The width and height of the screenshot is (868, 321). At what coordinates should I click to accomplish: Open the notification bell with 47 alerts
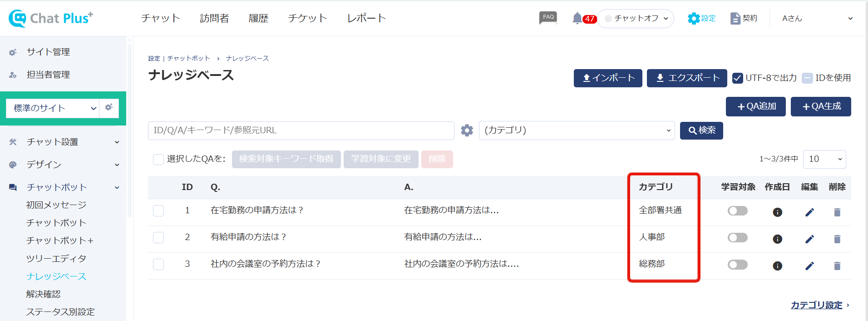point(577,18)
